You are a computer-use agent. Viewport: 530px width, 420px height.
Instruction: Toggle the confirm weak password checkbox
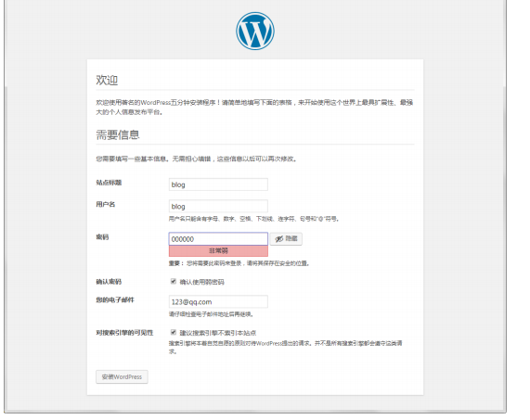[174, 281]
